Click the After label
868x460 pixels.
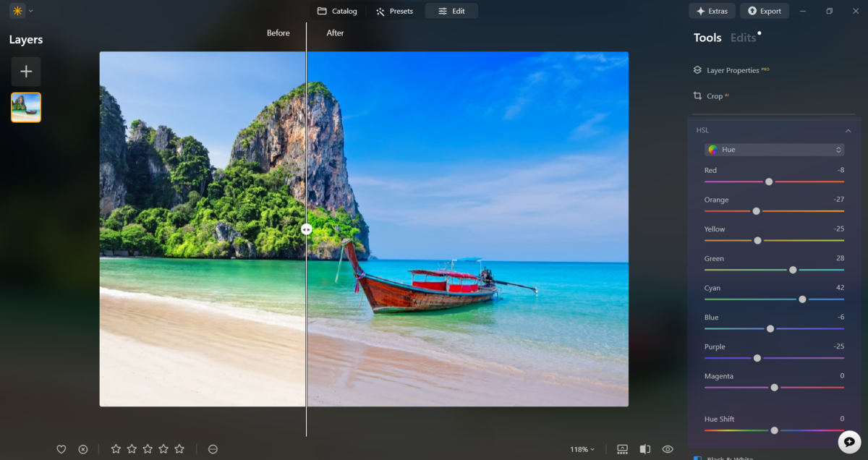click(335, 33)
